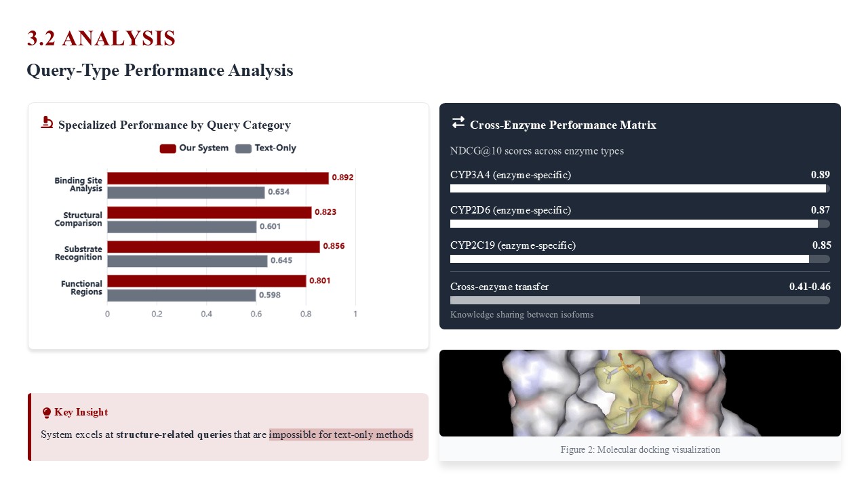Click the Figure 2 caption text
868x488 pixels.
[640, 450]
